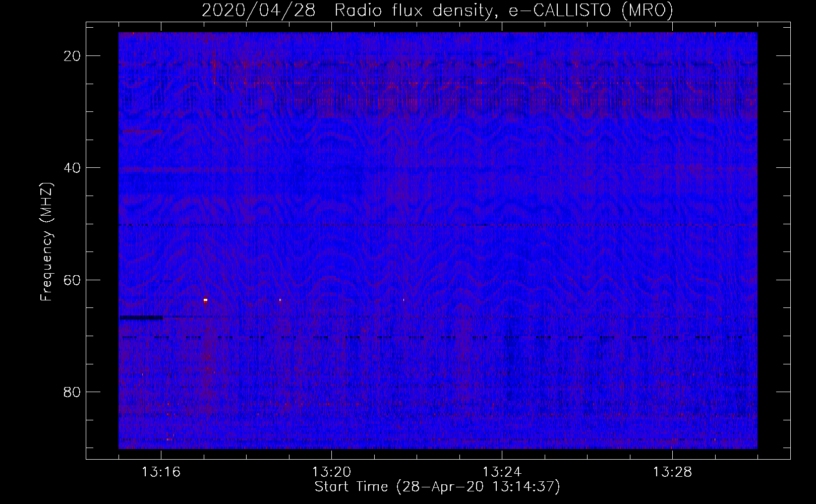Click the bright white spot near 64 MHz
816x504 pixels.
pyautogui.click(x=205, y=300)
